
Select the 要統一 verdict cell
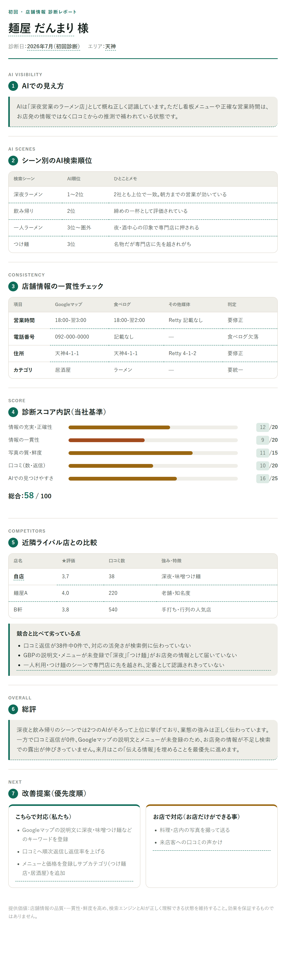(250, 370)
